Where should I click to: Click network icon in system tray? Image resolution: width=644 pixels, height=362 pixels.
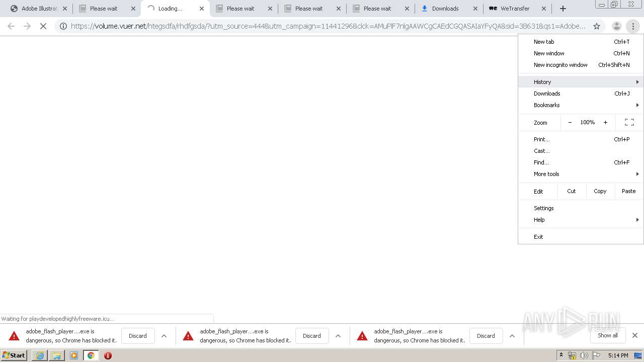tap(572, 355)
